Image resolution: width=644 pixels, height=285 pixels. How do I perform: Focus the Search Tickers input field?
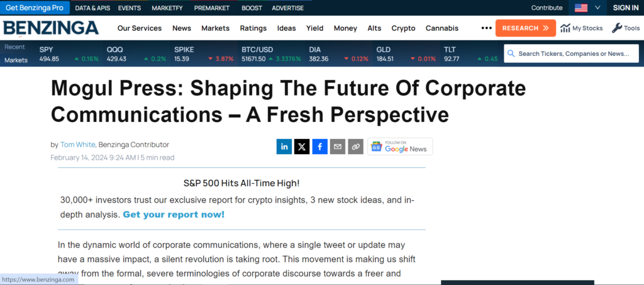pos(571,54)
